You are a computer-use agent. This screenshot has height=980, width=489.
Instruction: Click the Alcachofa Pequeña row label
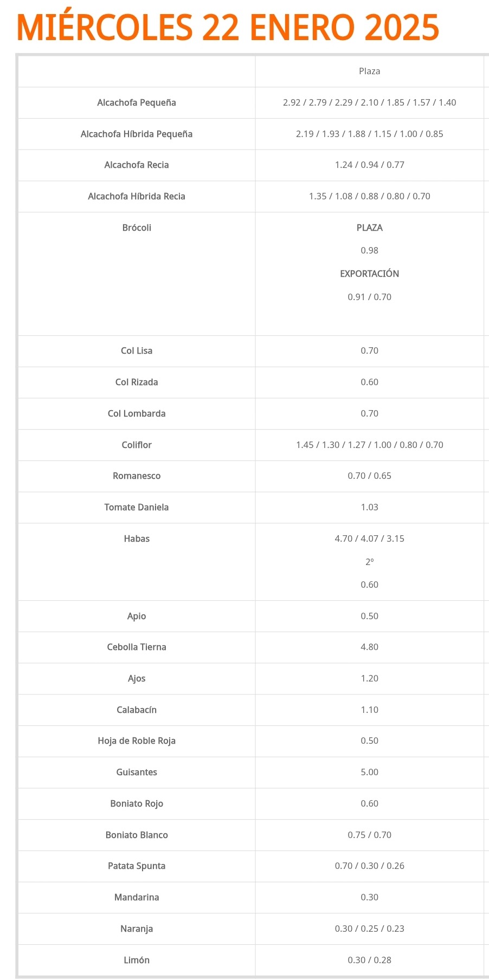click(137, 102)
